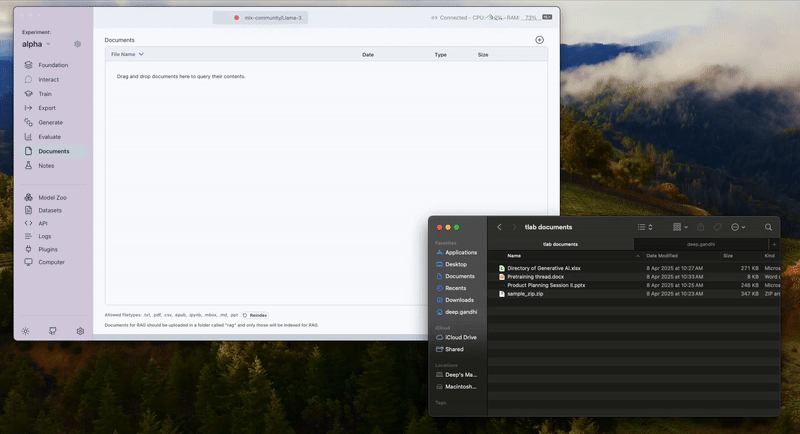Select the Pretraining thread.docx file

pyautogui.click(x=535, y=277)
